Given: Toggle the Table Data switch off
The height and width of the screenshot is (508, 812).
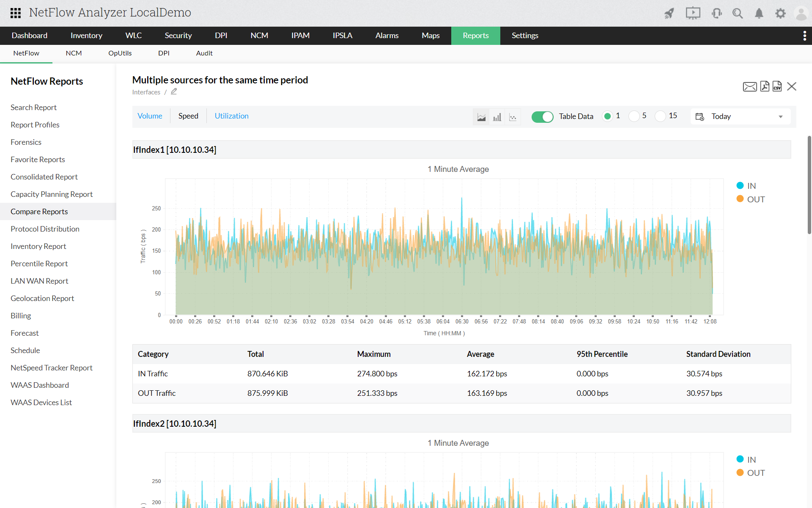Looking at the screenshot, I should pos(542,116).
